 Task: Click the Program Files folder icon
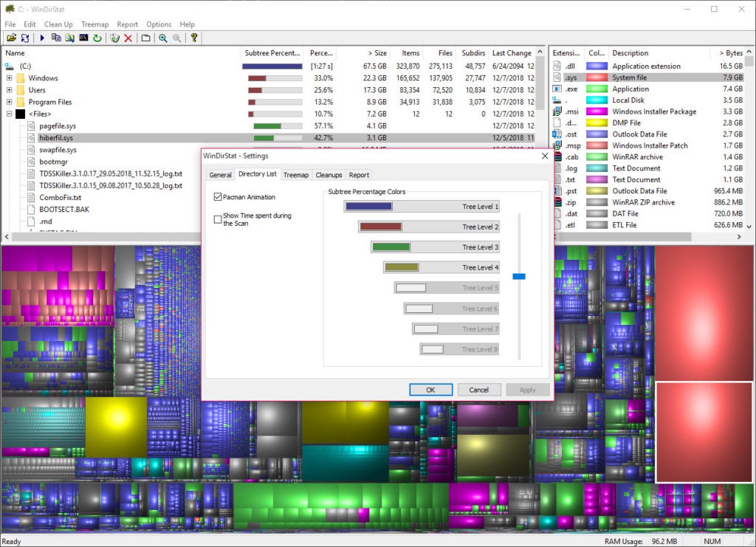[20, 102]
